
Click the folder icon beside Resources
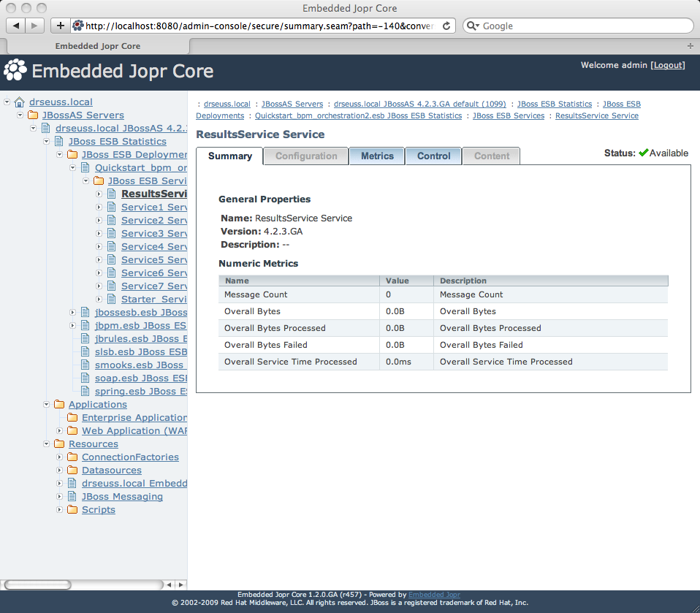click(59, 443)
